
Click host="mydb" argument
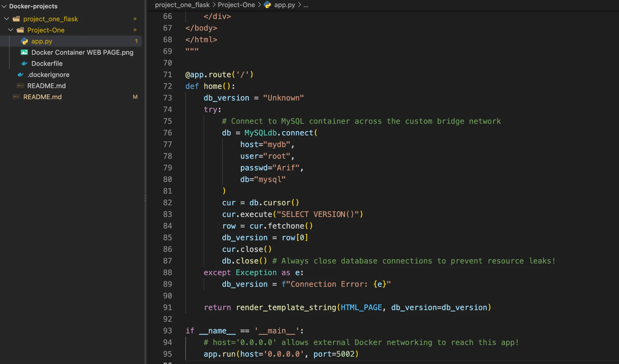265,144
